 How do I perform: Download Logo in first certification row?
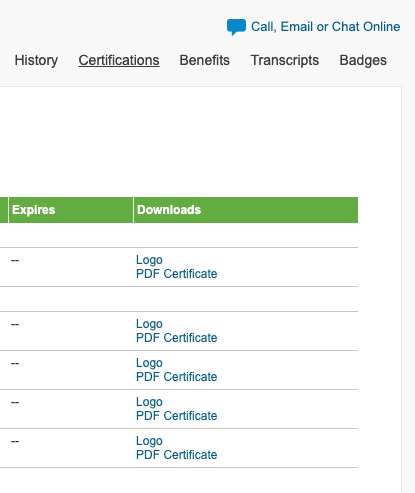tap(149, 260)
